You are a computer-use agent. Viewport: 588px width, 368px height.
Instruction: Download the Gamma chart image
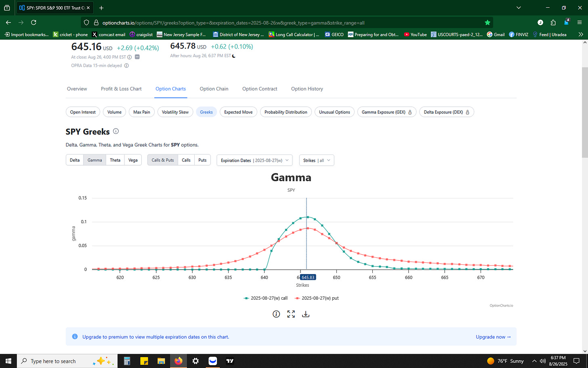[306, 314]
